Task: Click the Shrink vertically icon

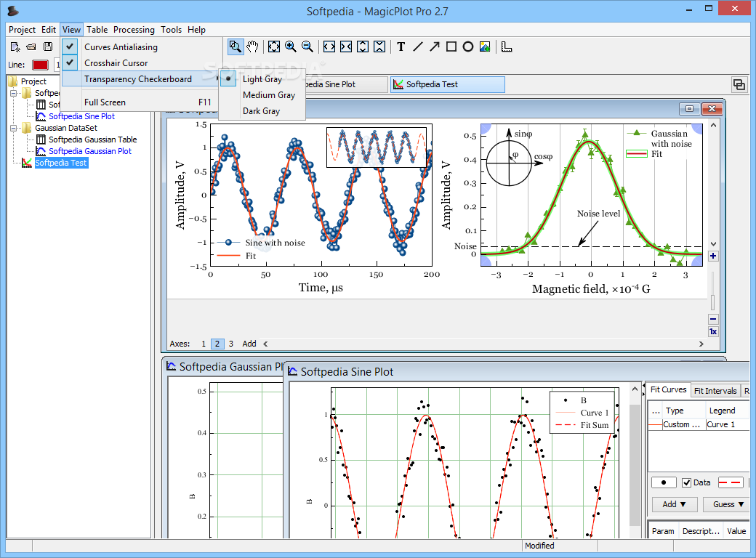Action: tap(379, 46)
